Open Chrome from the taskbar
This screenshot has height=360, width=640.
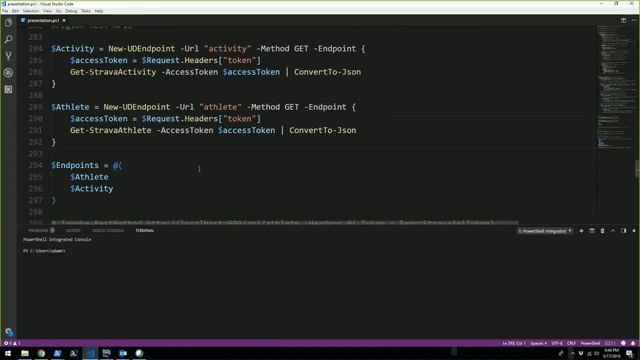pos(41,353)
